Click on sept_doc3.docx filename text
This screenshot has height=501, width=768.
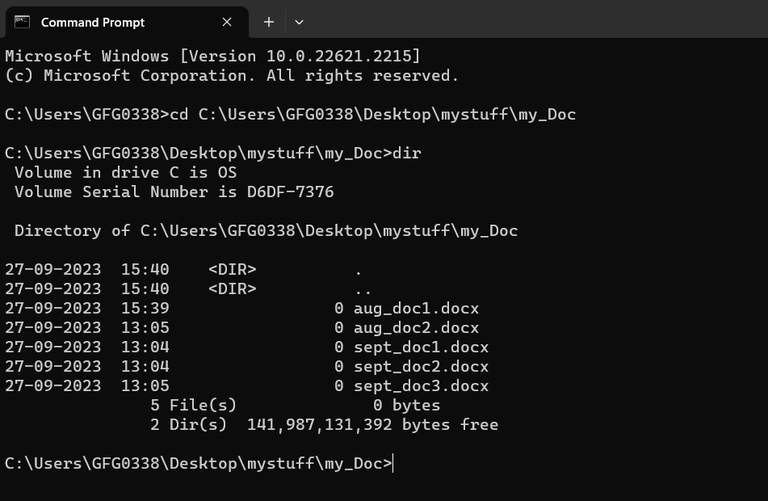[x=421, y=385]
